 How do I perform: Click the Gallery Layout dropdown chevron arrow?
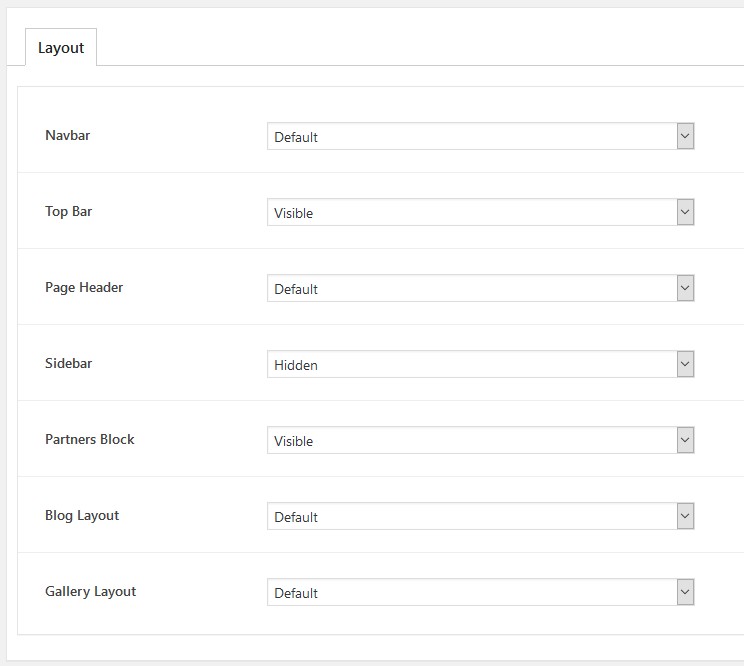coord(685,592)
